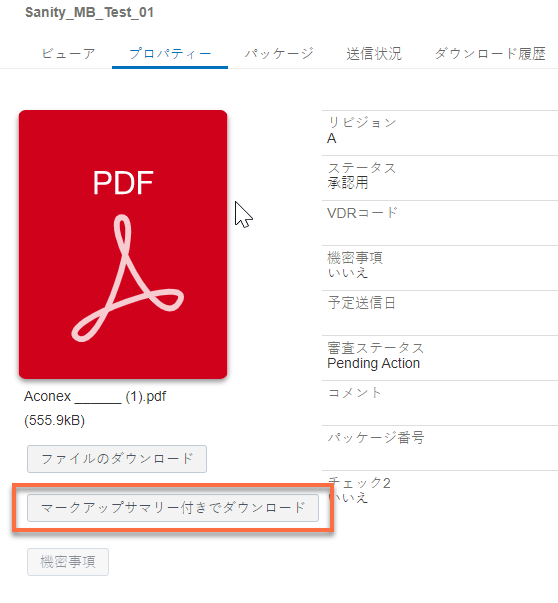The image size is (558, 603).
Task: Open the ダウンロード履歴 tab
Action: point(490,53)
